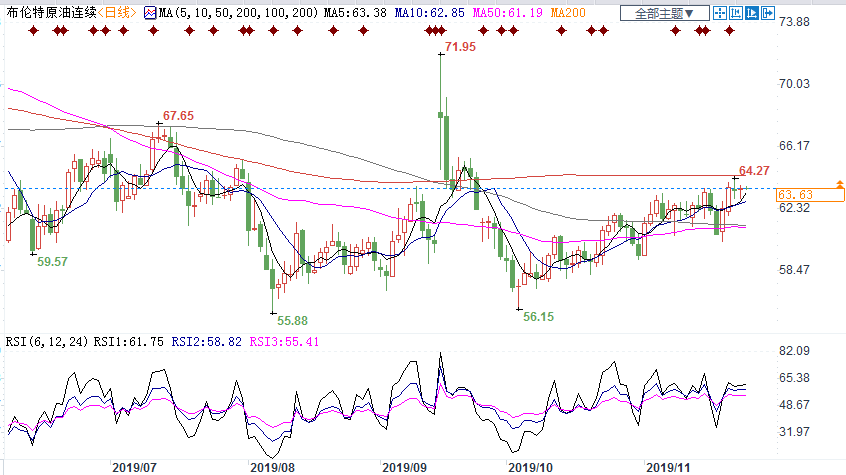The width and height of the screenshot is (846, 475).
Task: Select the MA10:62.85 legend
Action: (429, 12)
